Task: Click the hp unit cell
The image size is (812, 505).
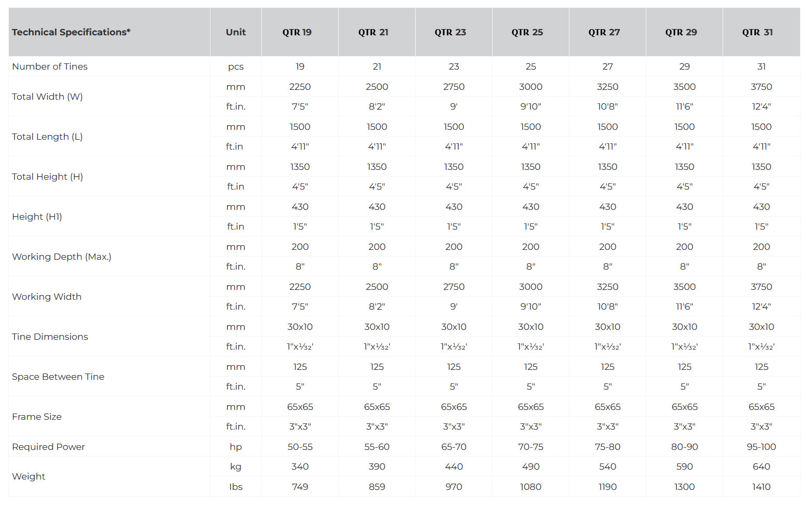Action: 235,447
